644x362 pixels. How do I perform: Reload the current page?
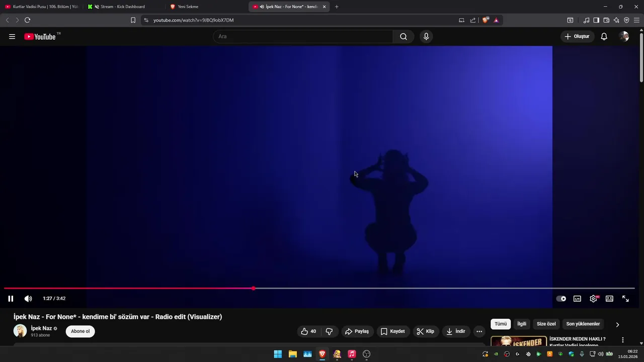click(27, 20)
